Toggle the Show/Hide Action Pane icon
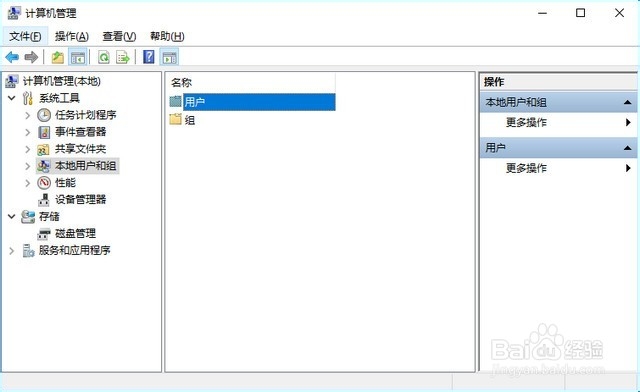Screen dimensions: 640x392 coord(169,58)
